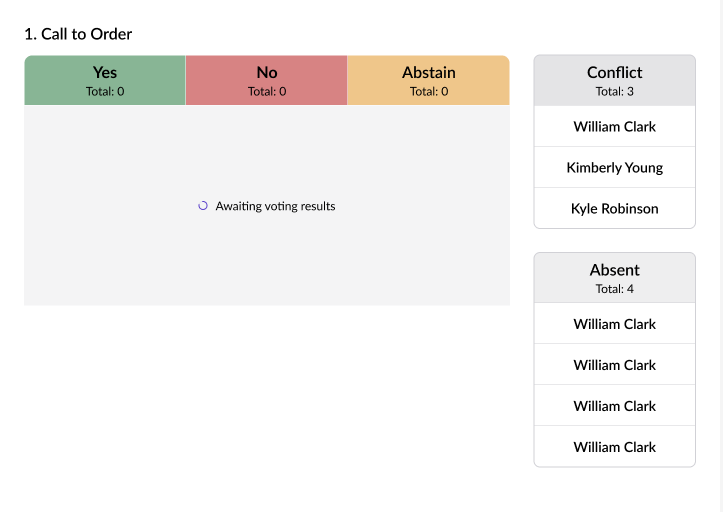Viewport: 723px width, 512px height.
Task: Click 'Total: 4' in the Absent panel
Action: (614, 289)
